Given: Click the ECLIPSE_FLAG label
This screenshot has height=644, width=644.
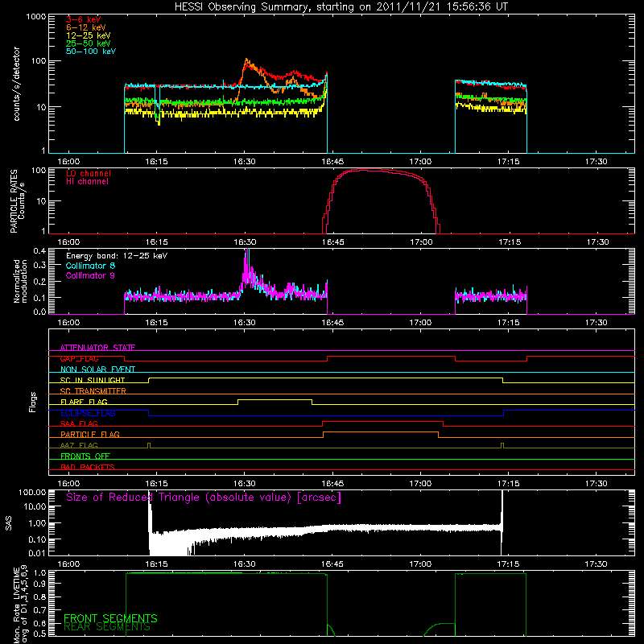Looking at the screenshot, I should pos(88,413).
